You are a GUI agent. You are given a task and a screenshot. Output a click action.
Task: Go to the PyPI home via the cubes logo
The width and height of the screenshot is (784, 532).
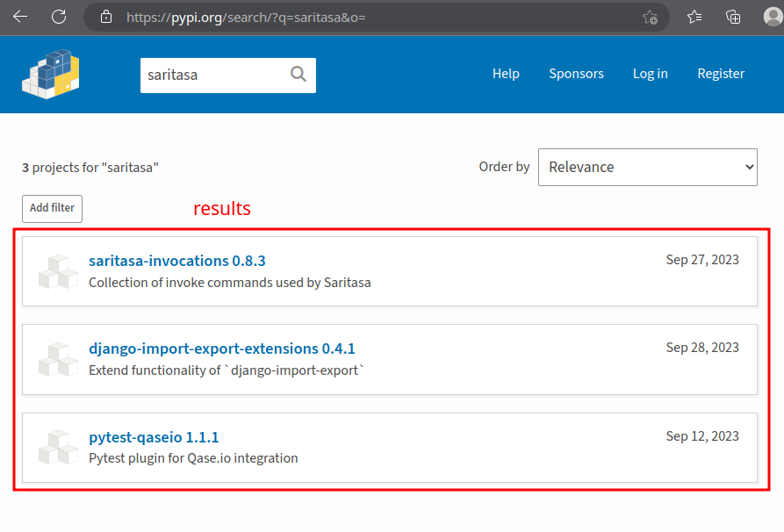click(x=51, y=74)
